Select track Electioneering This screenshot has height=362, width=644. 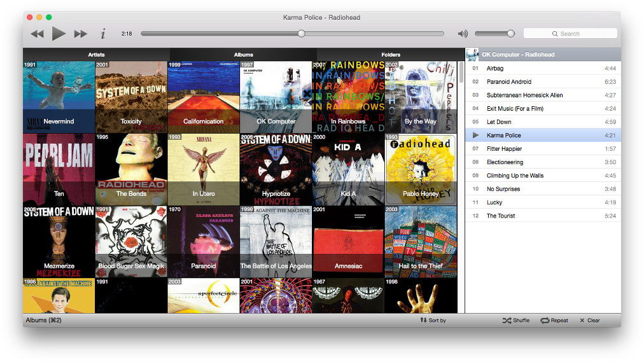tap(543, 162)
